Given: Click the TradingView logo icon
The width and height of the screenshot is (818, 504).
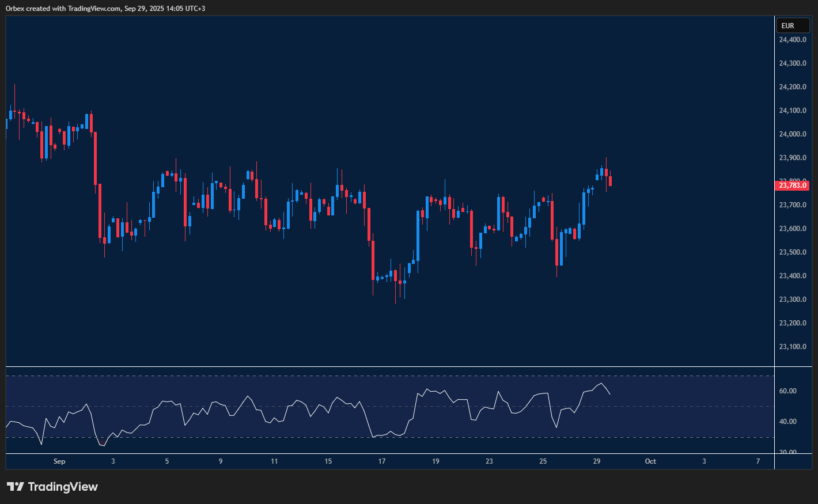Looking at the screenshot, I should 16,487.
